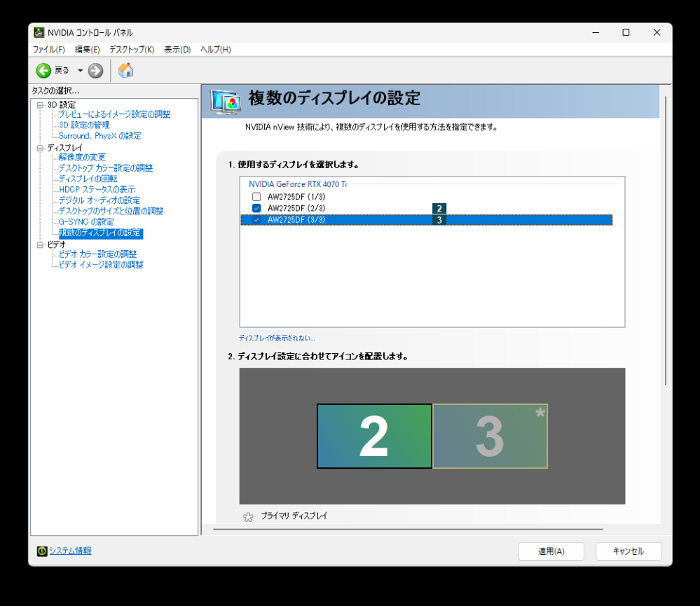Click the primary display star icon
Image resolution: width=700 pixels, height=606 pixels.
[x=248, y=517]
